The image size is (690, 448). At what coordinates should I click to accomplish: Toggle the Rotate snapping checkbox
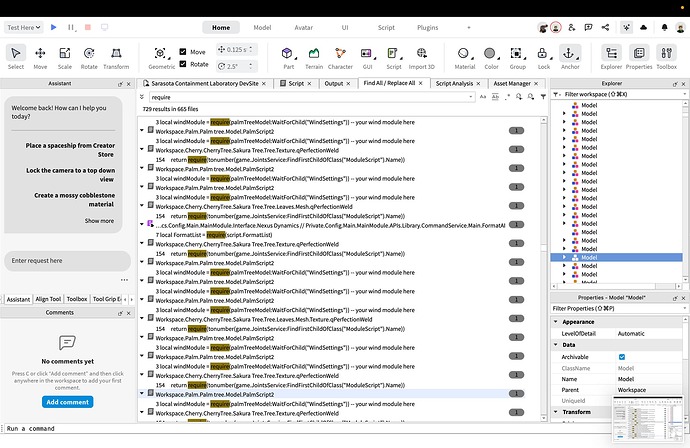pyautogui.click(x=183, y=64)
